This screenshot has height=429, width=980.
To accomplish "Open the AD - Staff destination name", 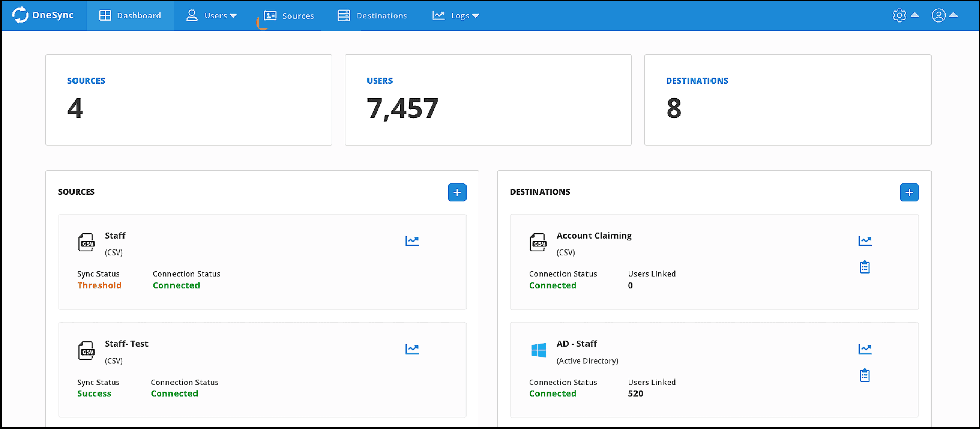I will (x=577, y=344).
